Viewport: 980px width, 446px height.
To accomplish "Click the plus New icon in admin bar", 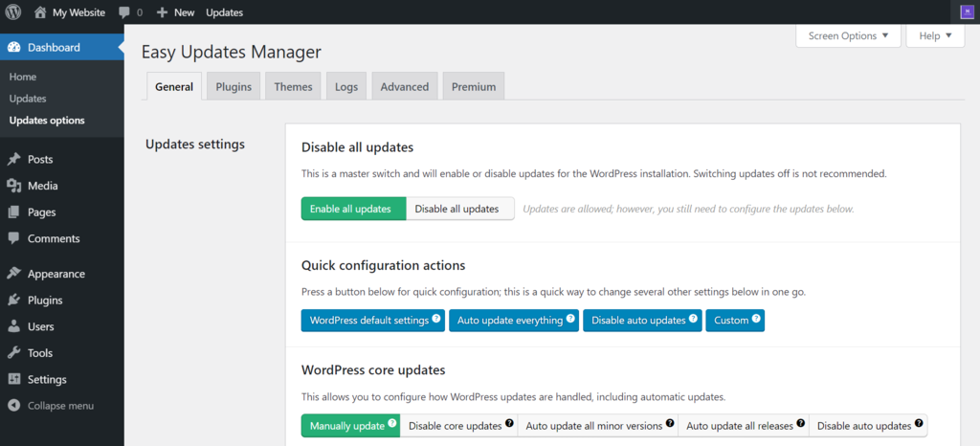I will (163, 12).
